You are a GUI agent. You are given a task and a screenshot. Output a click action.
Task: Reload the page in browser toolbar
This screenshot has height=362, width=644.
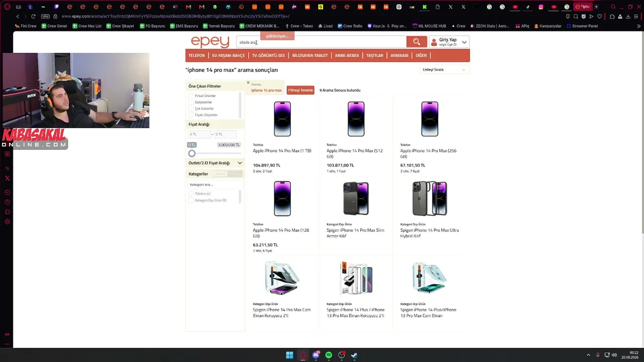(x=33, y=16)
